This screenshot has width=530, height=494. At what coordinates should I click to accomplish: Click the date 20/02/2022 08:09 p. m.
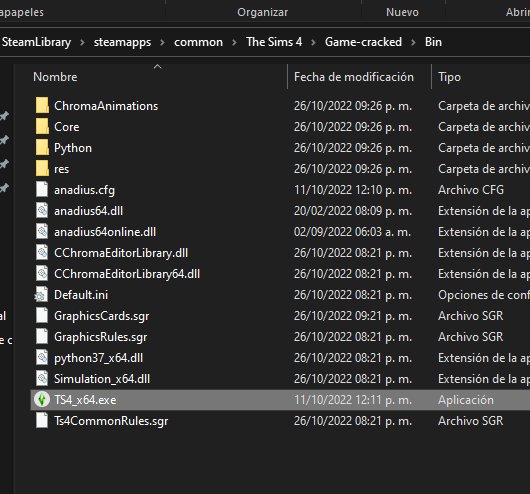point(353,211)
